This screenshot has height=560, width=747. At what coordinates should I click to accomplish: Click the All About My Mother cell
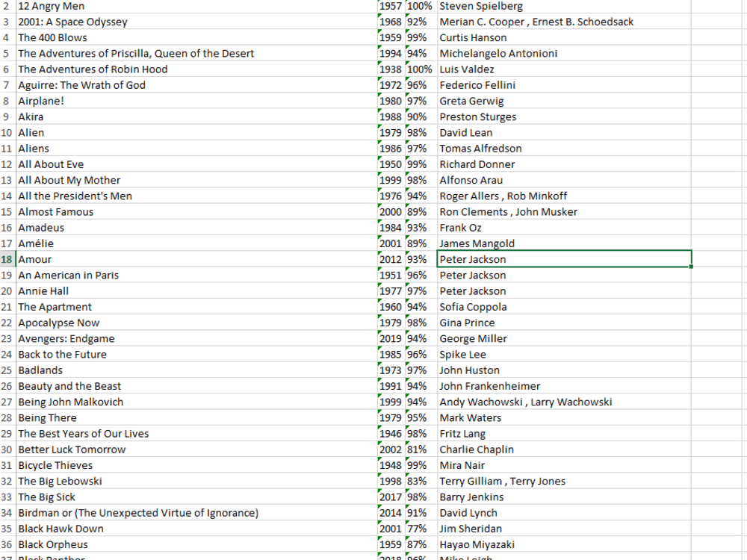(196, 179)
